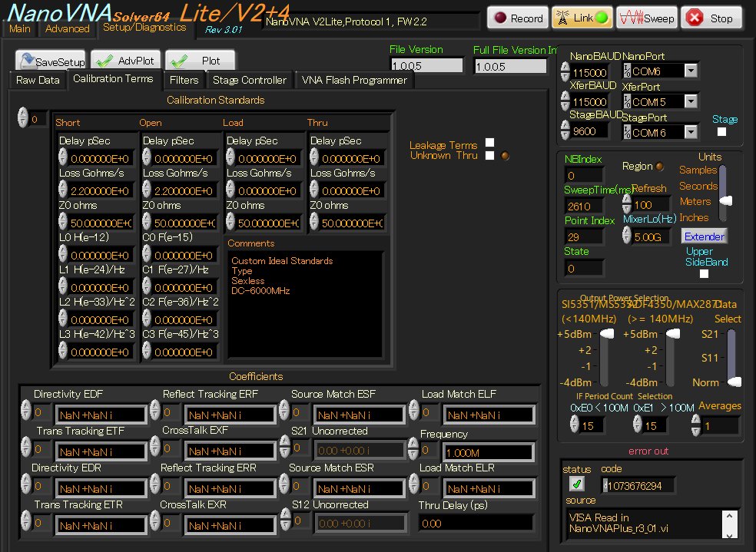The height and width of the screenshot is (552, 756).
Task: Open the Advanced menu
Action: (x=67, y=28)
